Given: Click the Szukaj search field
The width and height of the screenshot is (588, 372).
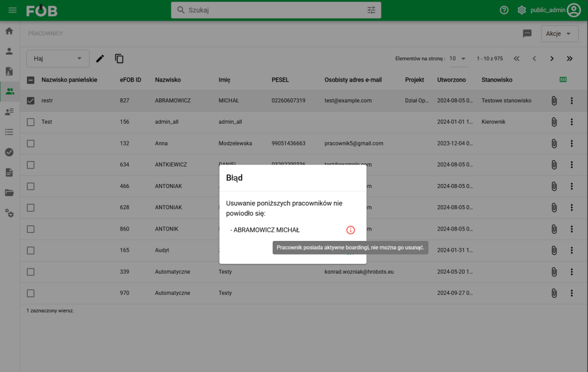Looking at the screenshot, I should (x=276, y=10).
